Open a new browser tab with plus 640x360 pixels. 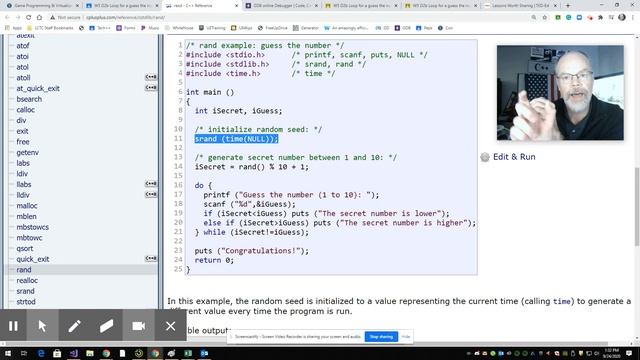568,6
